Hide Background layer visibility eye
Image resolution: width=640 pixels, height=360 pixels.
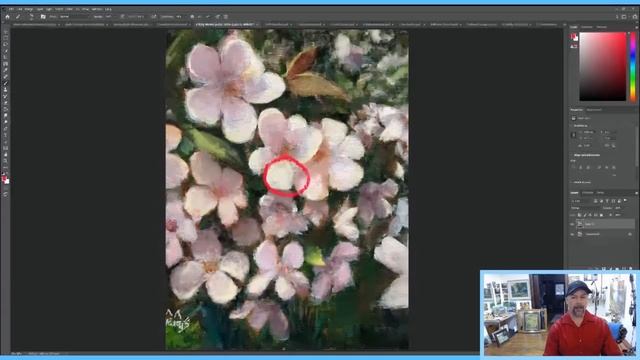click(x=572, y=234)
